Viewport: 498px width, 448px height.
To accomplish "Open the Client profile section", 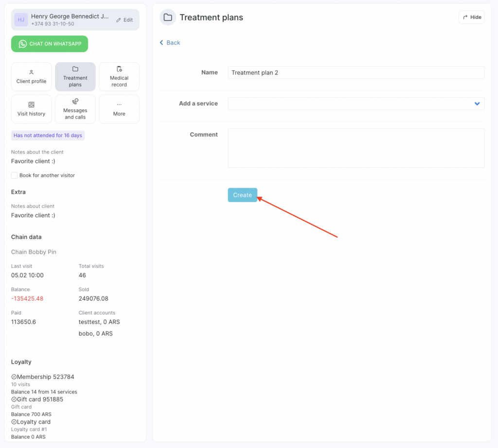I will pyautogui.click(x=31, y=77).
